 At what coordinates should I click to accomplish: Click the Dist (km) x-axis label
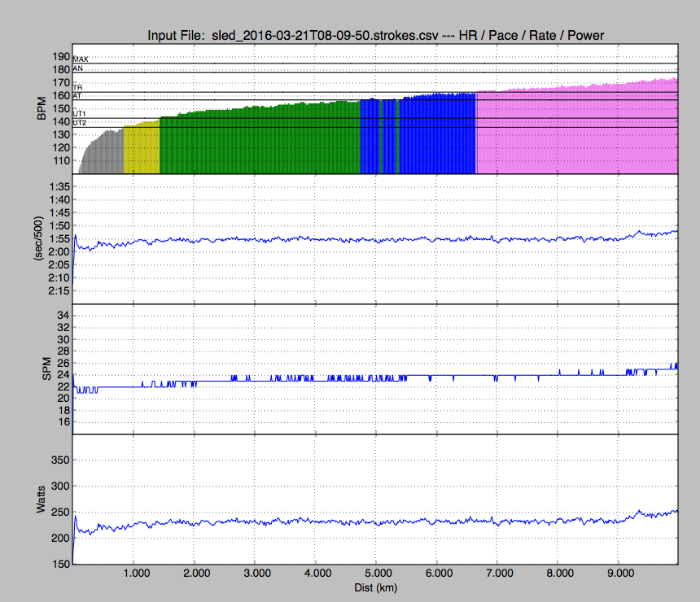(375, 587)
